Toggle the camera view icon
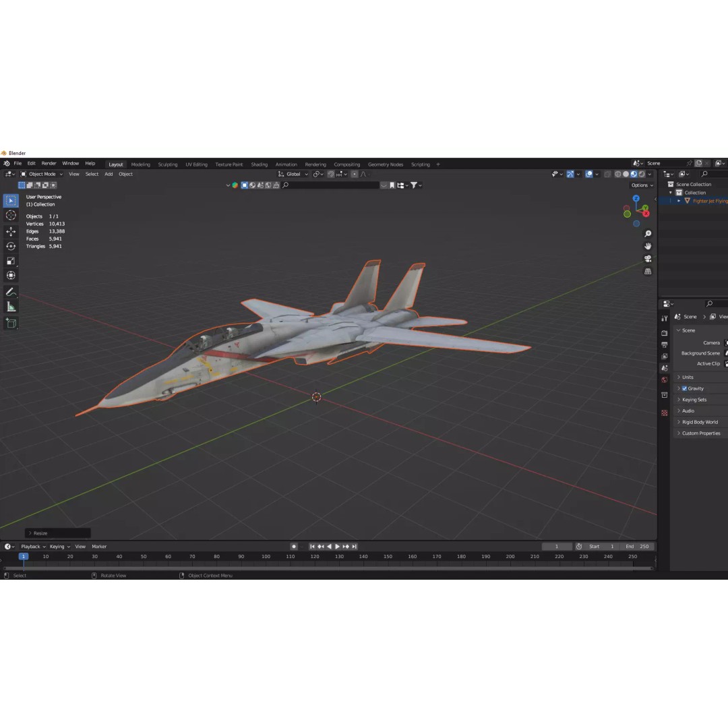This screenshot has width=728, height=728. [648, 259]
